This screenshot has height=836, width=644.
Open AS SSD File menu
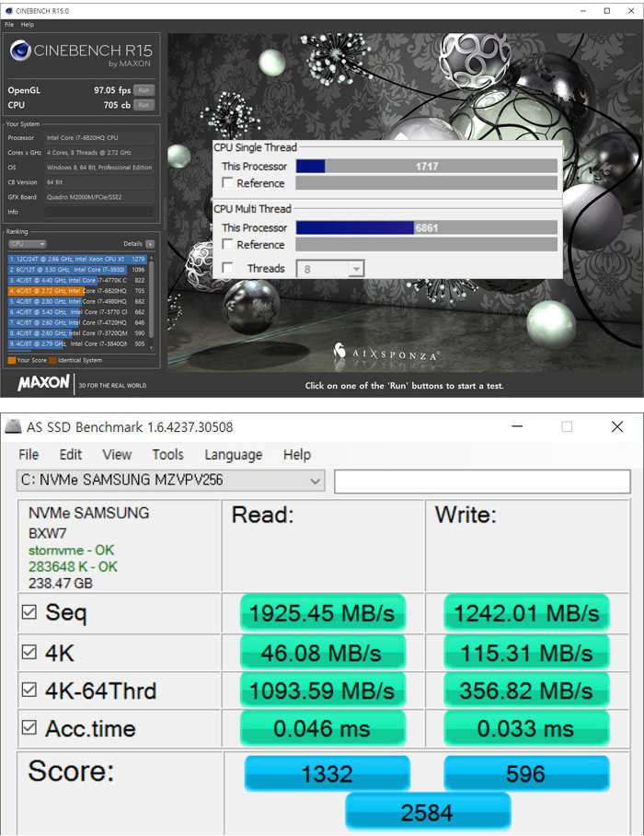click(29, 455)
